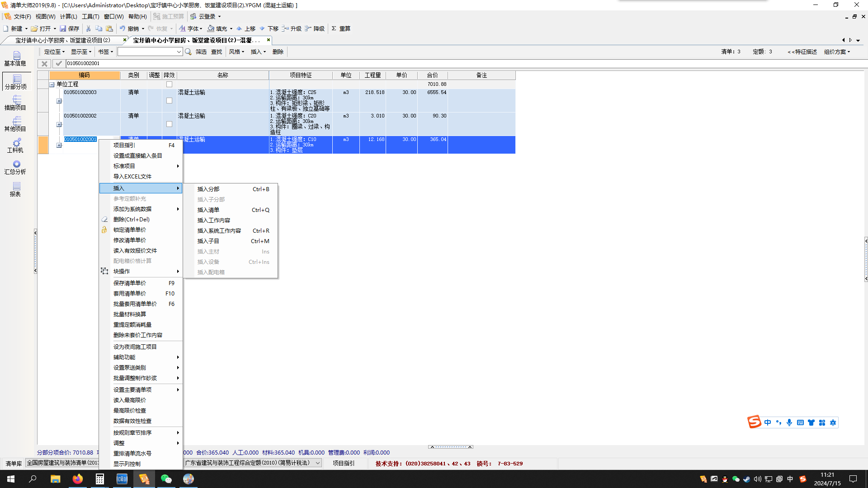This screenshot has height=488, width=868.
Task: Click the copy toolbar icon
Action: [99, 28]
